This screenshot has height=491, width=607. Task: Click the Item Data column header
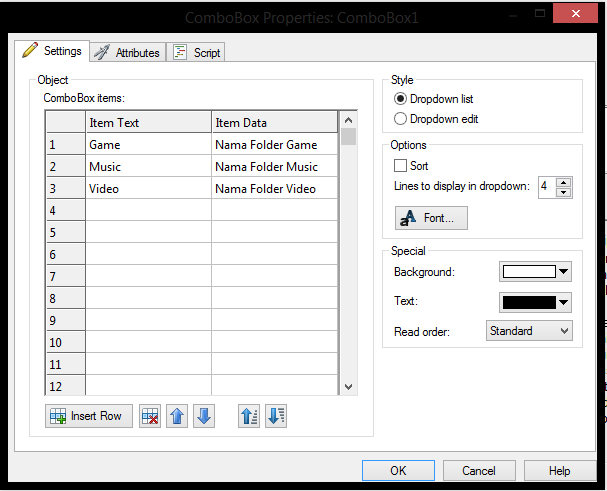pos(274,122)
